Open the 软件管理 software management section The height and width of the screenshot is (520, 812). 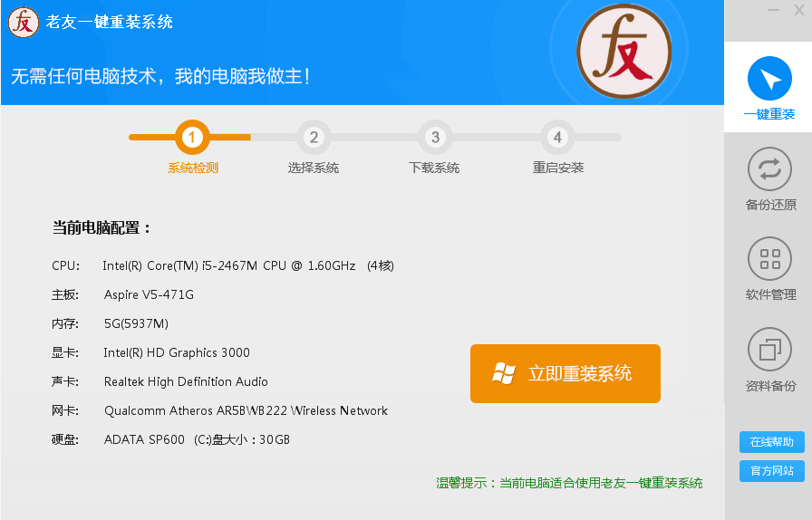click(x=770, y=269)
